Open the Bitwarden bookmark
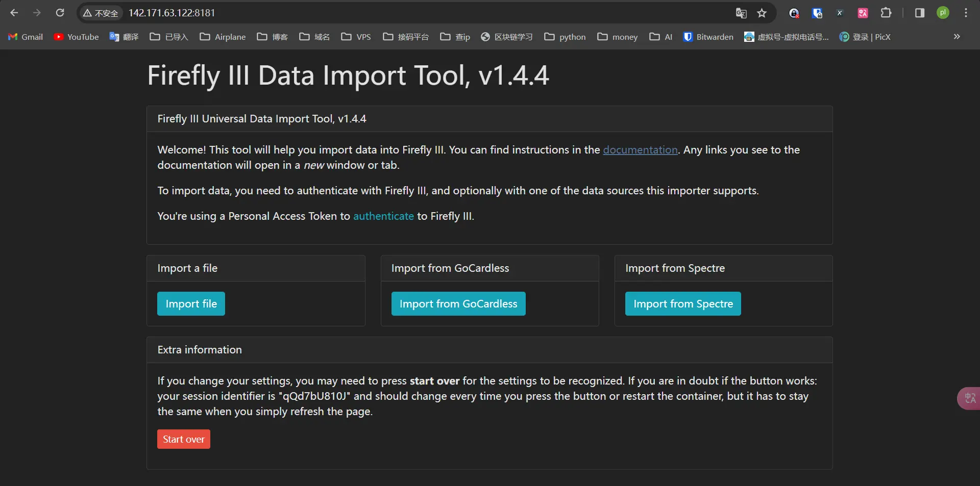This screenshot has width=980, height=486. point(708,37)
